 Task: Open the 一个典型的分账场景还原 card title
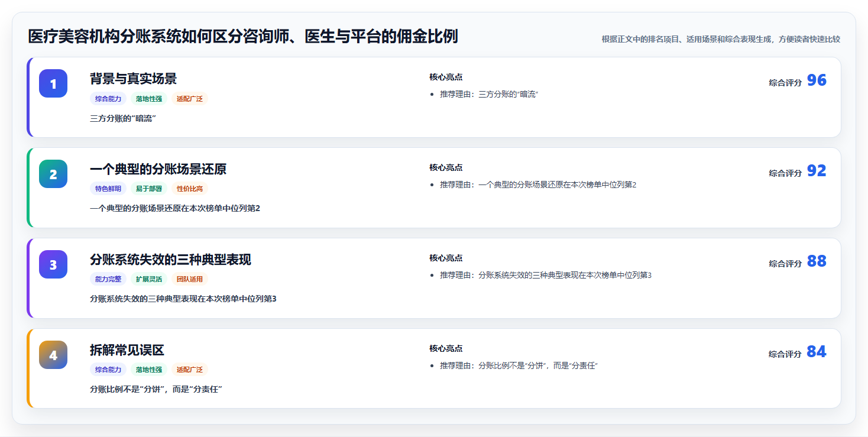coord(158,169)
